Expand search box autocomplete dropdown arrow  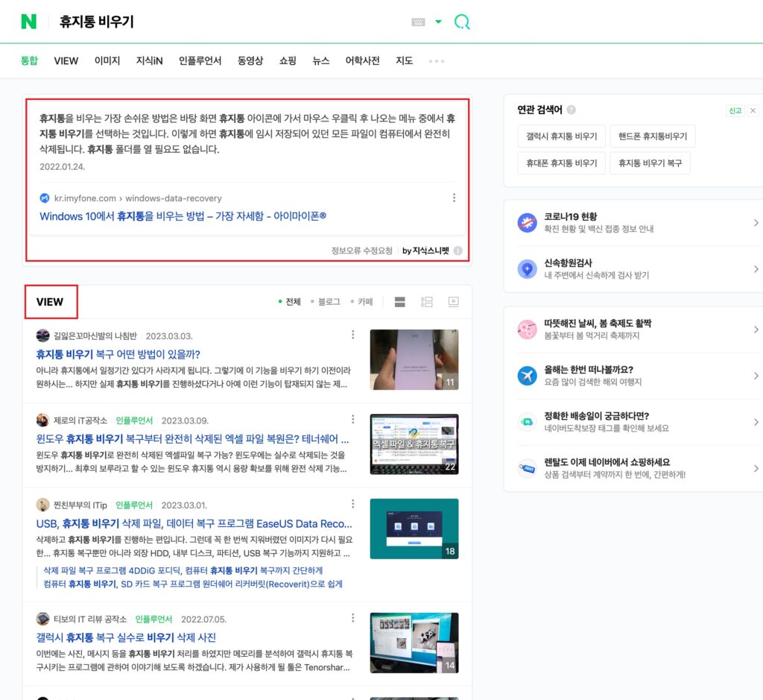[438, 22]
